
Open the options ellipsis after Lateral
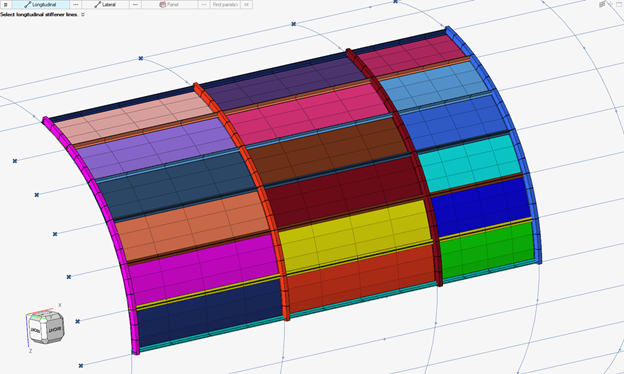click(135, 4)
